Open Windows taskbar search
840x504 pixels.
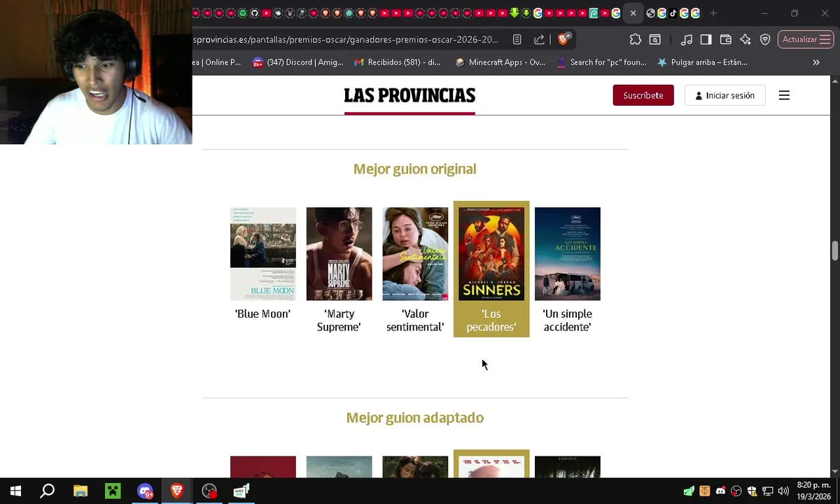tap(48, 491)
